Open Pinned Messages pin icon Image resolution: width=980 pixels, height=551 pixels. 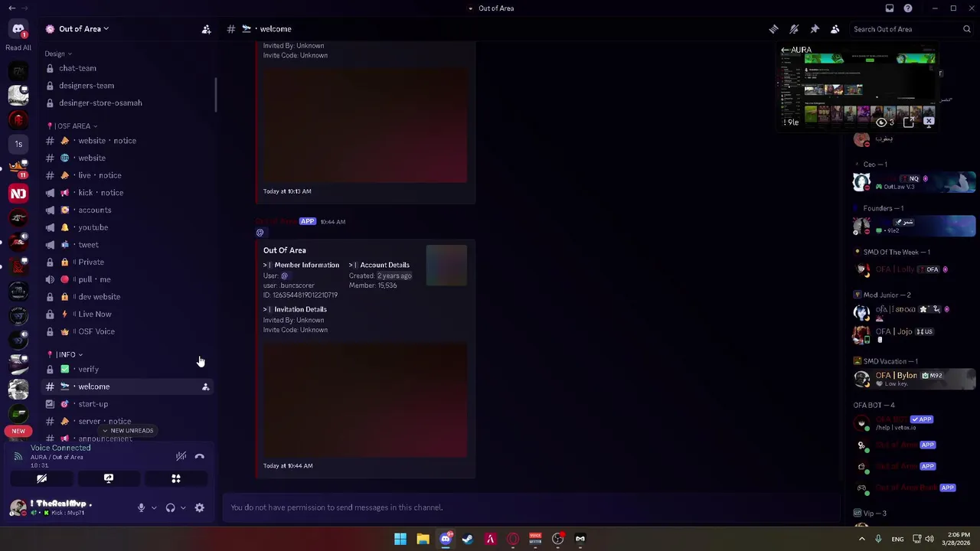click(x=815, y=29)
